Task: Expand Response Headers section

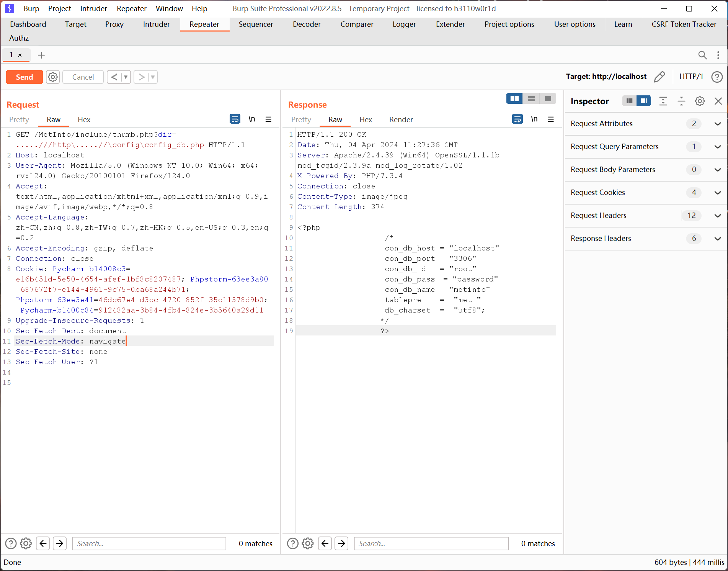Action: 646,239
